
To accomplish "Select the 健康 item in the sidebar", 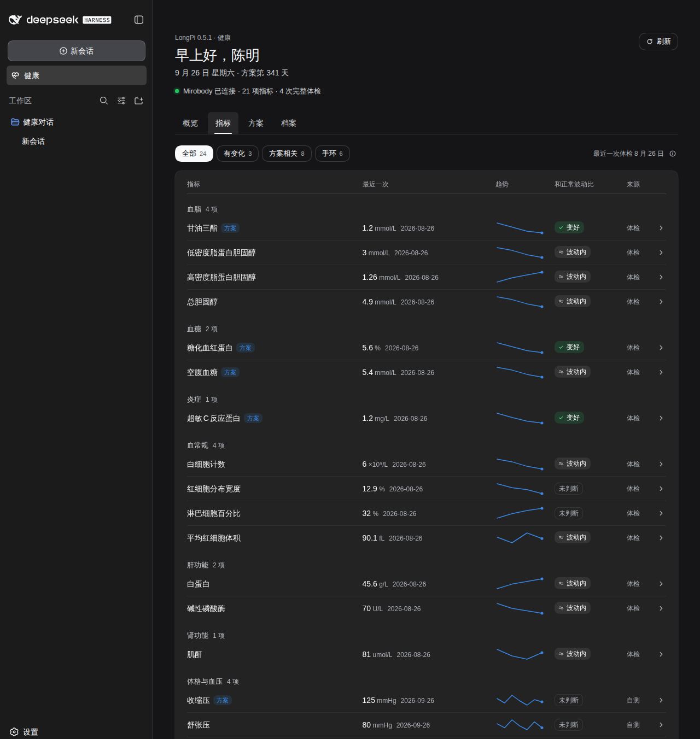I will [x=77, y=75].
